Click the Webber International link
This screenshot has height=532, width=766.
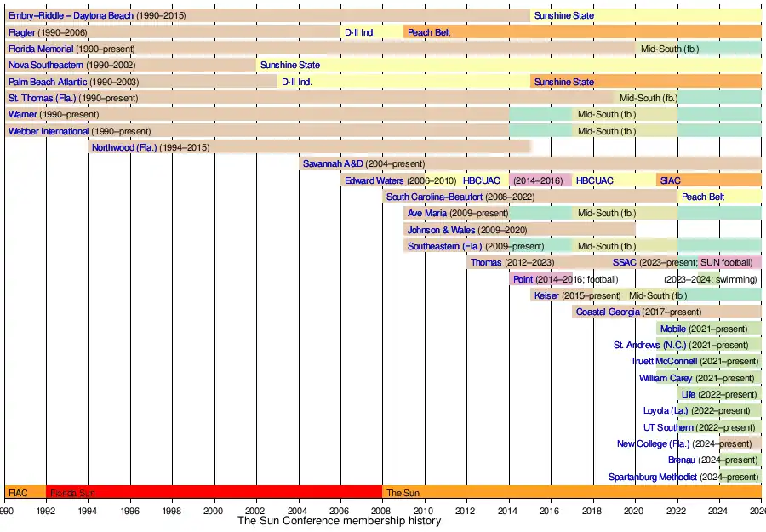pyautogui.click(x=49, y=131)
